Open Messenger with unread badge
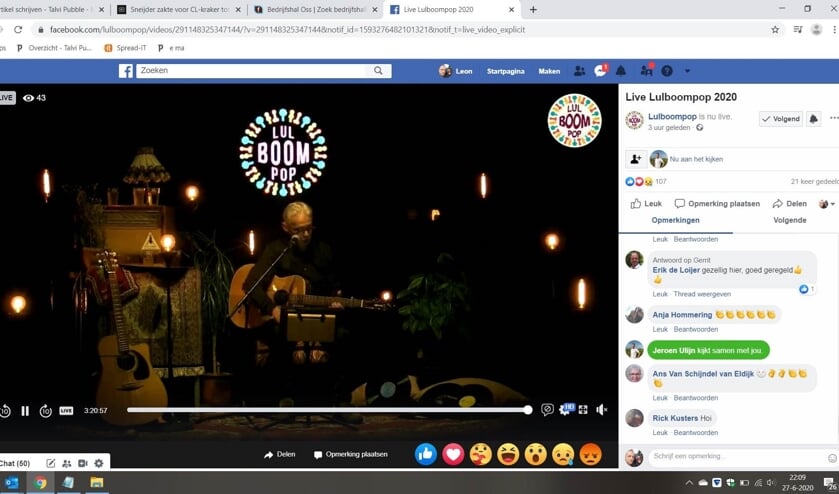This screenshot has height=494, width=839. [x=600, y=70]
